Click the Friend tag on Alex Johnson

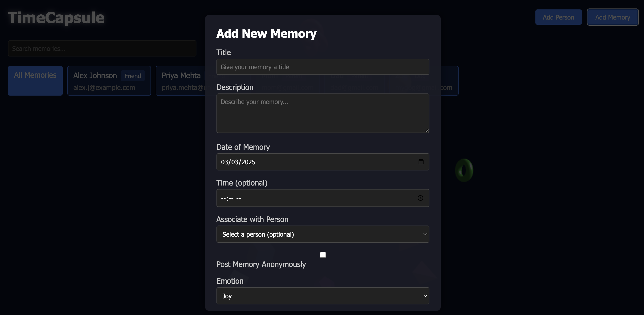[x=133, y=76]
